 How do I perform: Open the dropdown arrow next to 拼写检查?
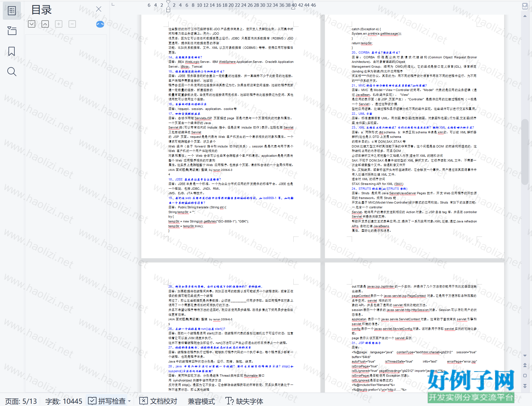[x=129, y=401]
